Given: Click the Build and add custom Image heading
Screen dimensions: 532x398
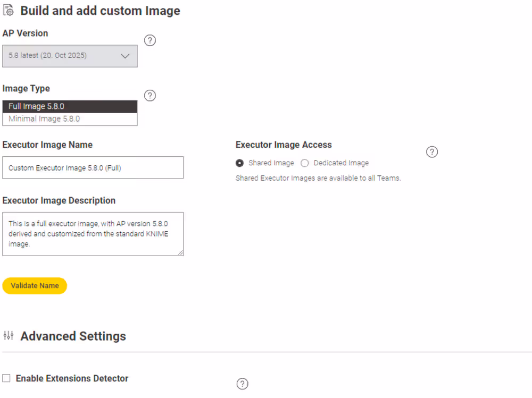Looking at the screenshot, I should coord(100,10).
